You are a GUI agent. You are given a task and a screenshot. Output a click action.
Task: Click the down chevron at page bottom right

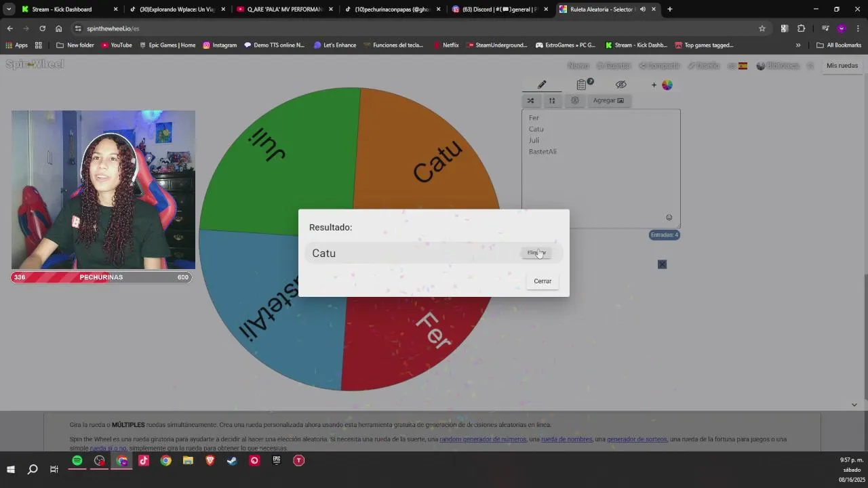click(854, 405)
